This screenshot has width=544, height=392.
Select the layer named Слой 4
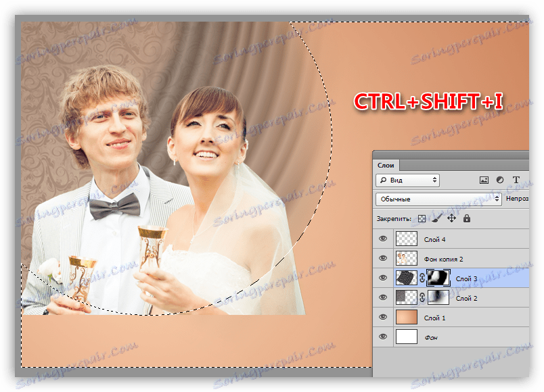tap(434, 239)
